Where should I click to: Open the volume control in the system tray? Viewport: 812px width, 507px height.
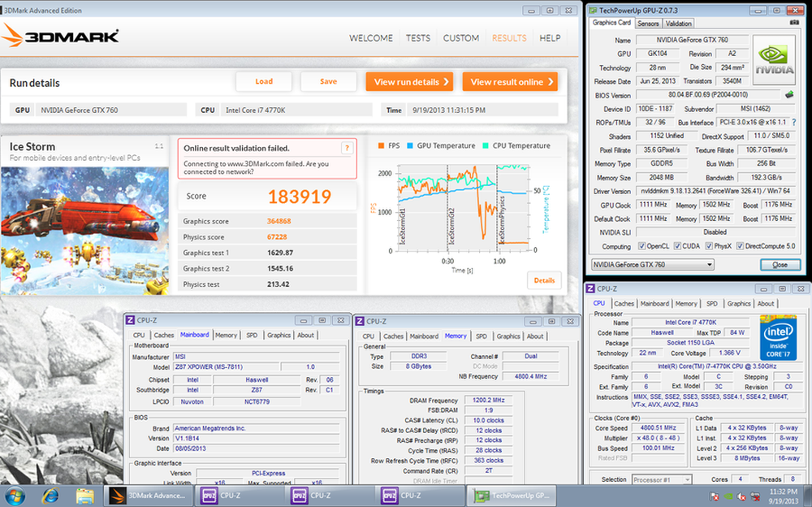(x=741, y=496)
